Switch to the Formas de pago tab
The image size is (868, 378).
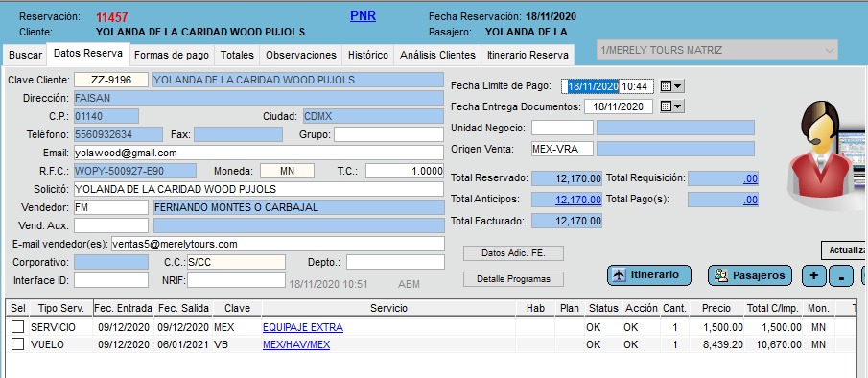[172, 55]
